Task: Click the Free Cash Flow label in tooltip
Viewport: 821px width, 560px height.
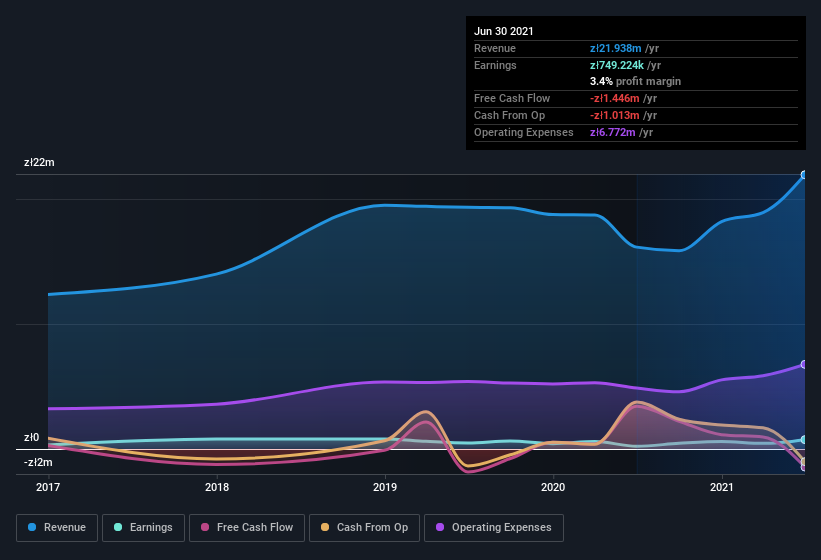Action: tap(512, 98)
